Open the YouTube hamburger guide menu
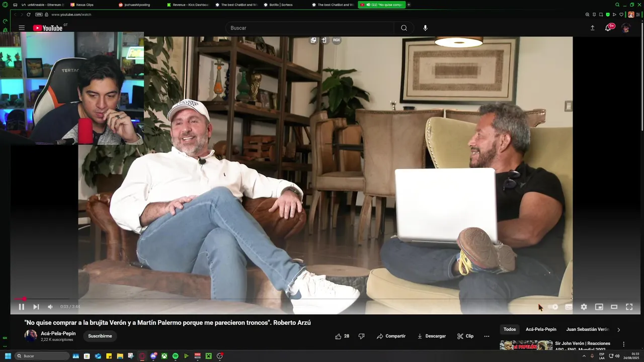The width and height of the screenshot is (644, 362). [x=22, y=28]
